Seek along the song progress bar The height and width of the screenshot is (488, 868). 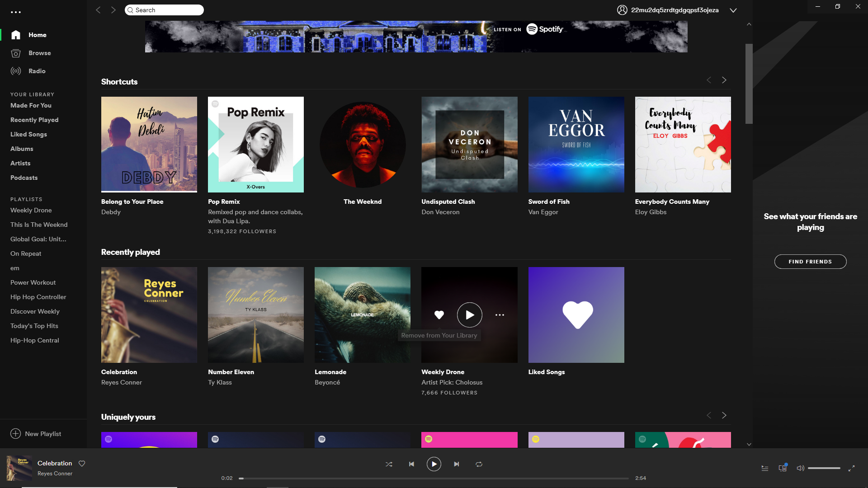(x=434, y=478)
